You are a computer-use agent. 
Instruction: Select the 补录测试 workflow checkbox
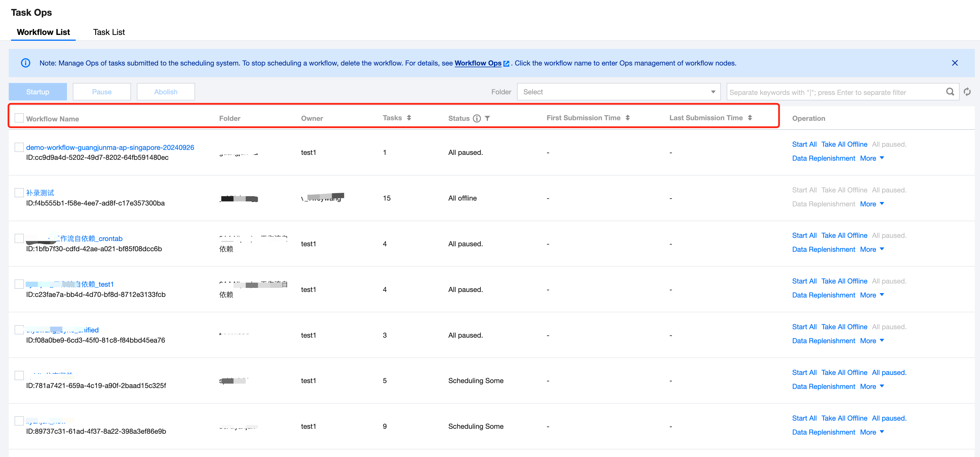19,193
